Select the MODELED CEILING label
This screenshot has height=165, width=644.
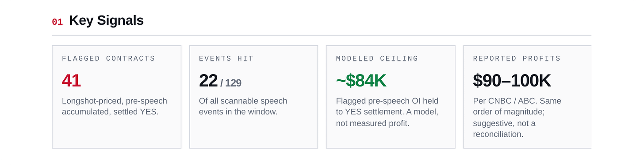(377, 59)
